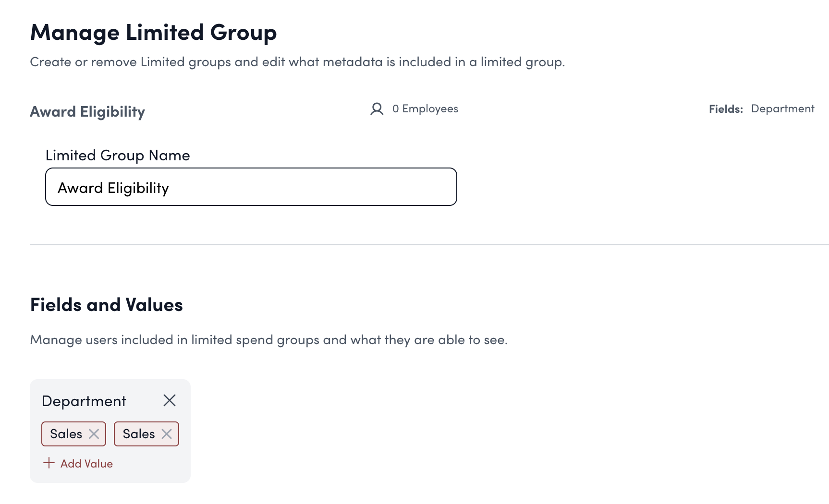Click the 'Manage users included' description text
The image size is (829, 504).
click(268, 340)
